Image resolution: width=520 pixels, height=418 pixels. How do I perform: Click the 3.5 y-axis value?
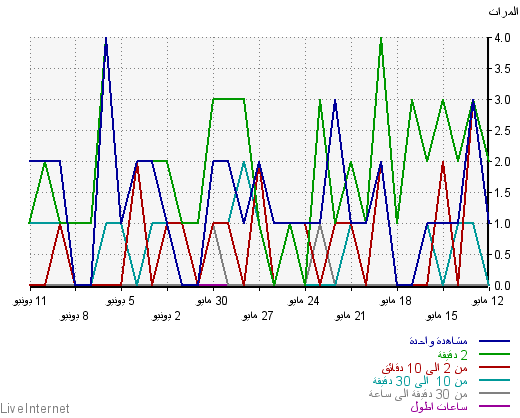(502, 69)
